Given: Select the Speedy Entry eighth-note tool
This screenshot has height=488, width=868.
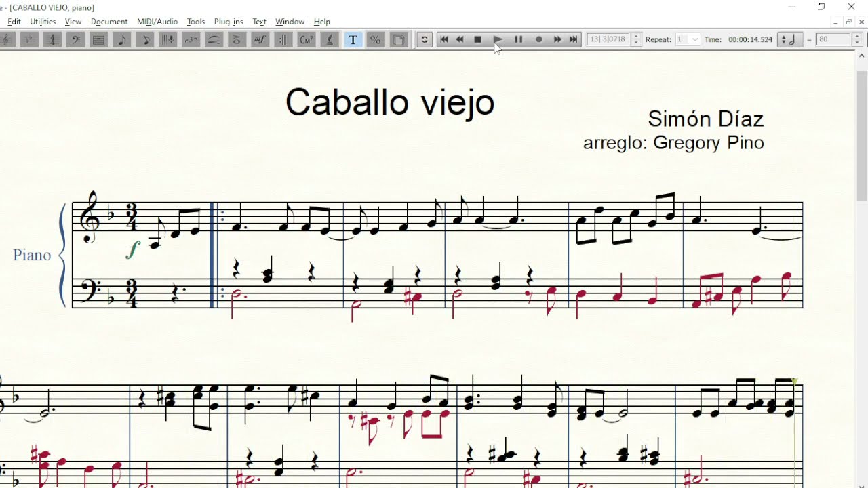Looking at the screenshot, I should click(x=144, y=40).
